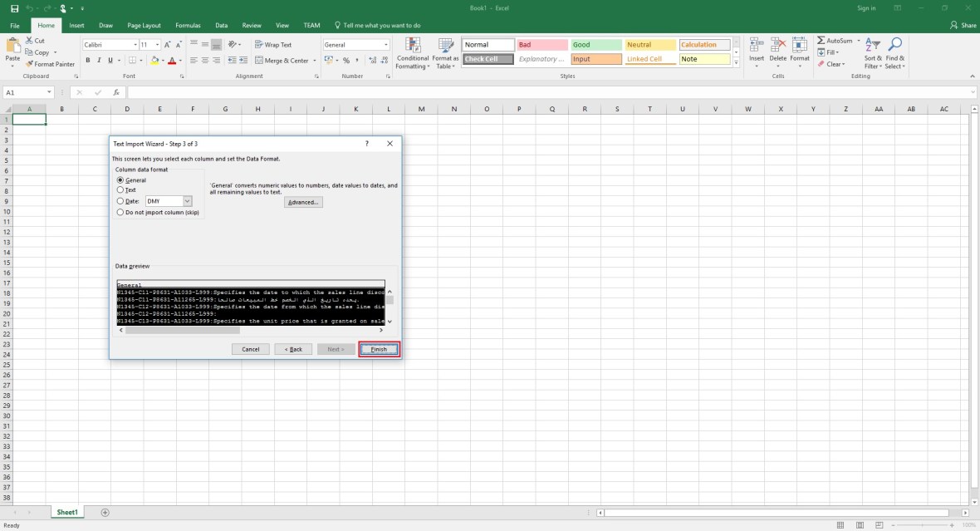The height and width of the screenshot is (531, 980).
Task: Click the Format Painter icon
Action: point(30,64)
